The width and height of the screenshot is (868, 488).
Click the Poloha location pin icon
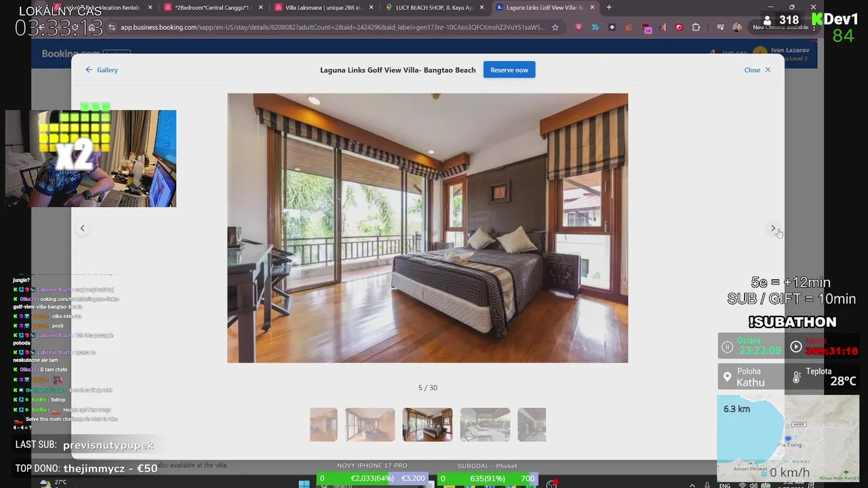[x=728, y=377]
